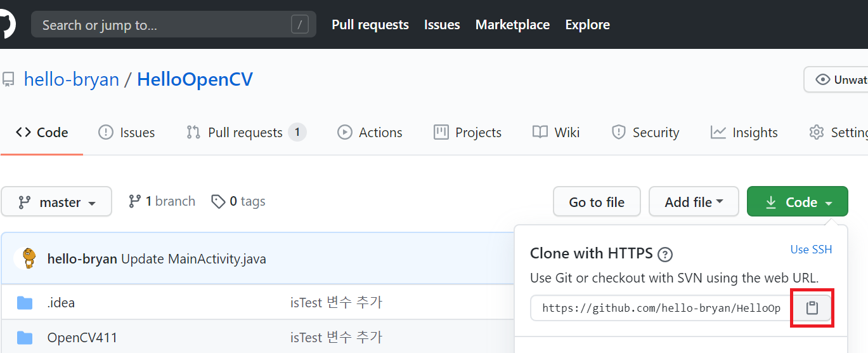This screenshot has width=868, height=353.
Task: Expand the Add file dropdown
Action: point(694,202)
